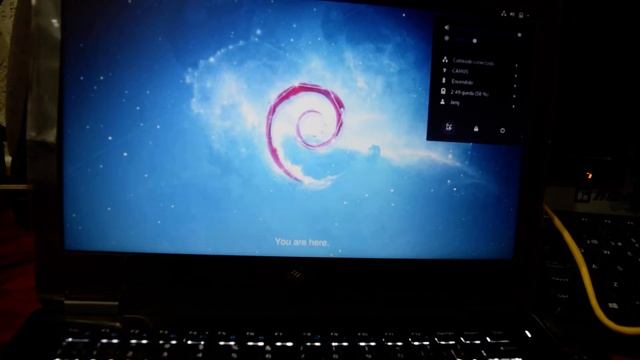Click the volume speaker icon in menu
Image resolution: width=640 pixels, height=360 pixels.
pos(447,27)
